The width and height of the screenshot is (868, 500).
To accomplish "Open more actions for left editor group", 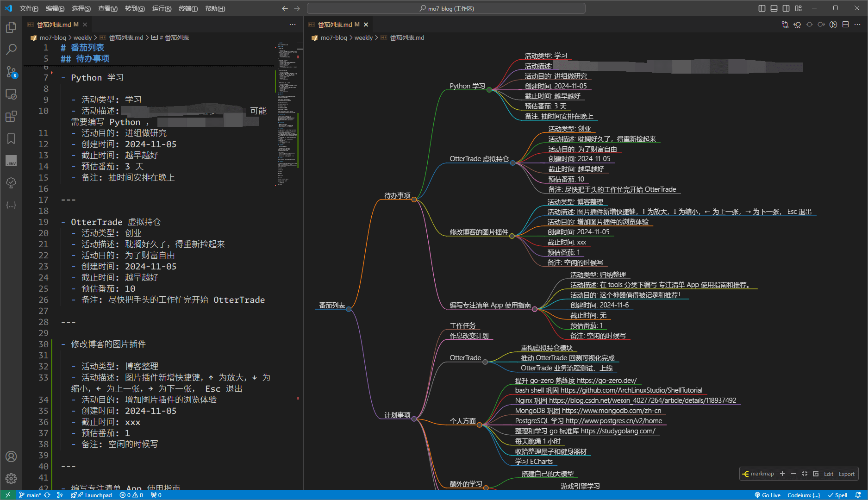I will click(293, 25).
